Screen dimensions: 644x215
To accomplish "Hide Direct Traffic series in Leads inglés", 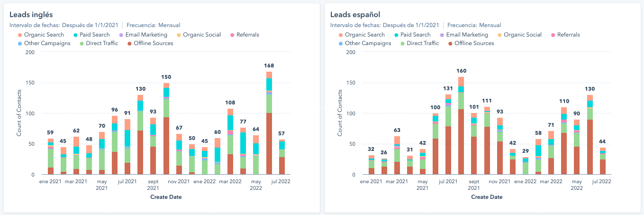I will pos(100,43).
